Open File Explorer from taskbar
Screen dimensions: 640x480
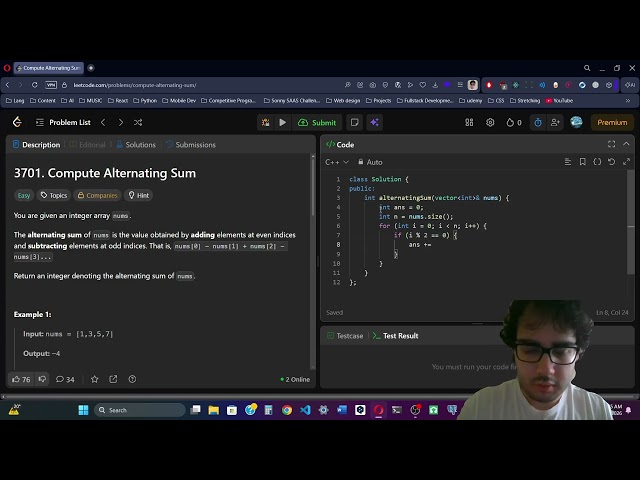click(x=213, y=410)
